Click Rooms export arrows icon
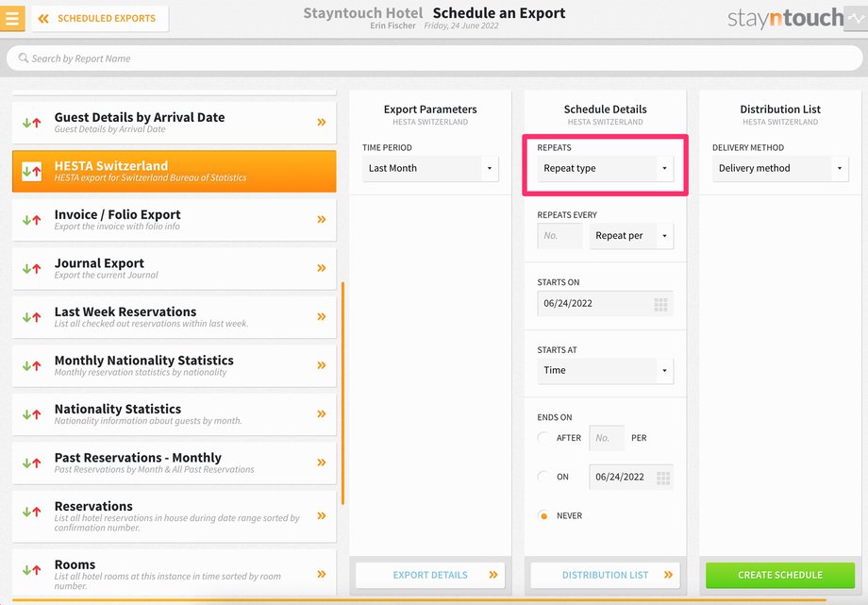The height and width of the screenshot is (605, 868). click(31, 569)
